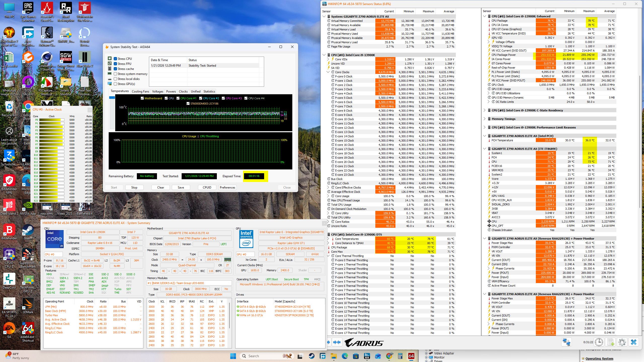Enable Stress system memory checkbox
Image resolution: width=644 pixels, height=362 pixels.
coord(115,74)
